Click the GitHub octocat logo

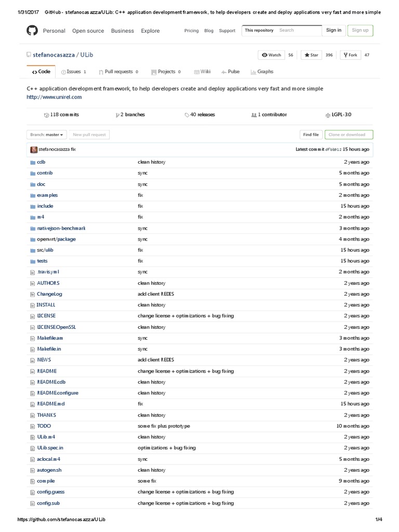32,31
